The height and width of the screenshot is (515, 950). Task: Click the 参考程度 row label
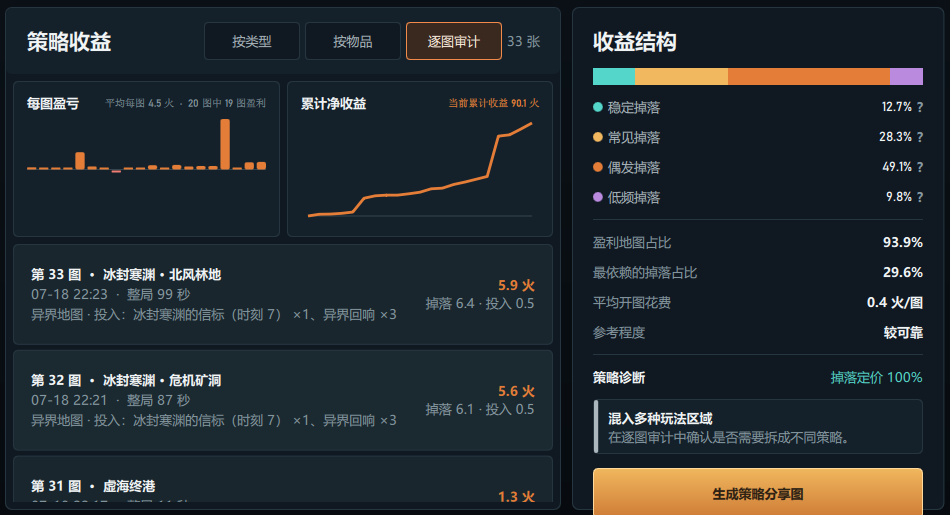point(619,333)
